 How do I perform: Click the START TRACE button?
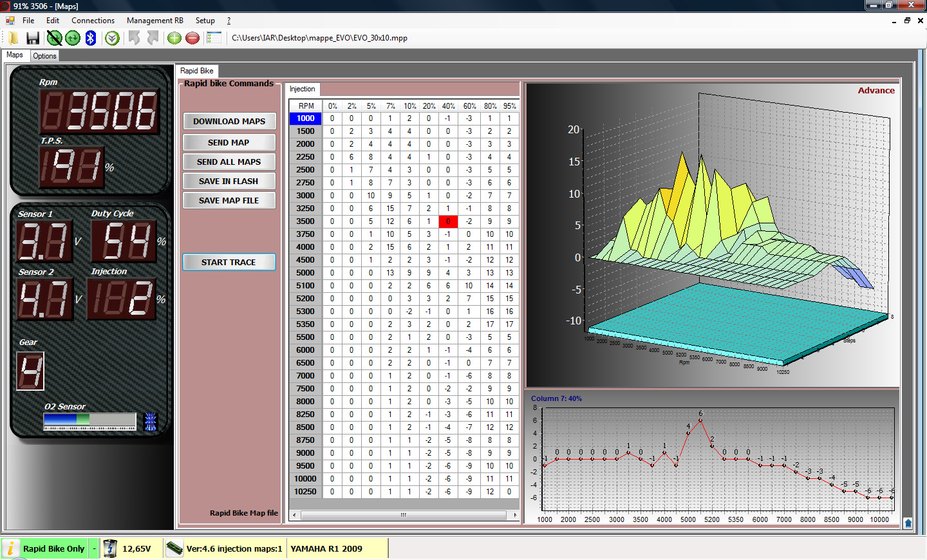coord(229,262)
